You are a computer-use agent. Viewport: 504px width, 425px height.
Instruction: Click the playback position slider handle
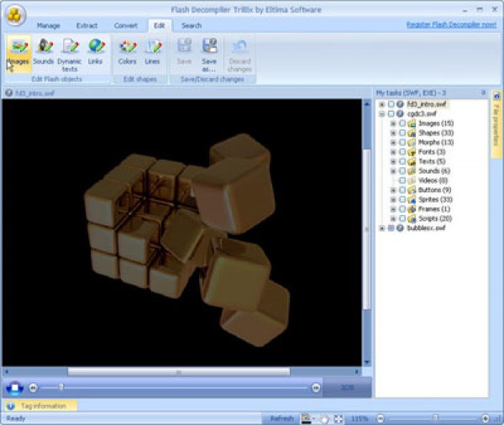(61, 387)
